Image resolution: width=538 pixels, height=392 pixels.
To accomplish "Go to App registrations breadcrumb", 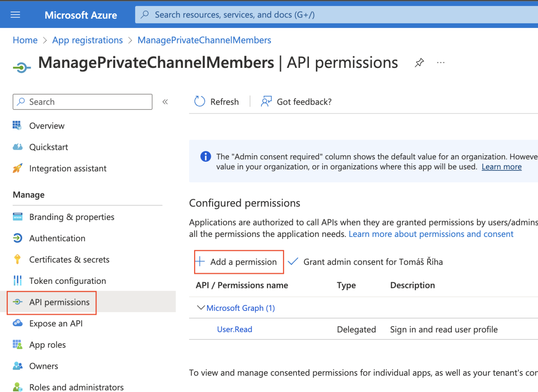I will [x=88, y=40].
